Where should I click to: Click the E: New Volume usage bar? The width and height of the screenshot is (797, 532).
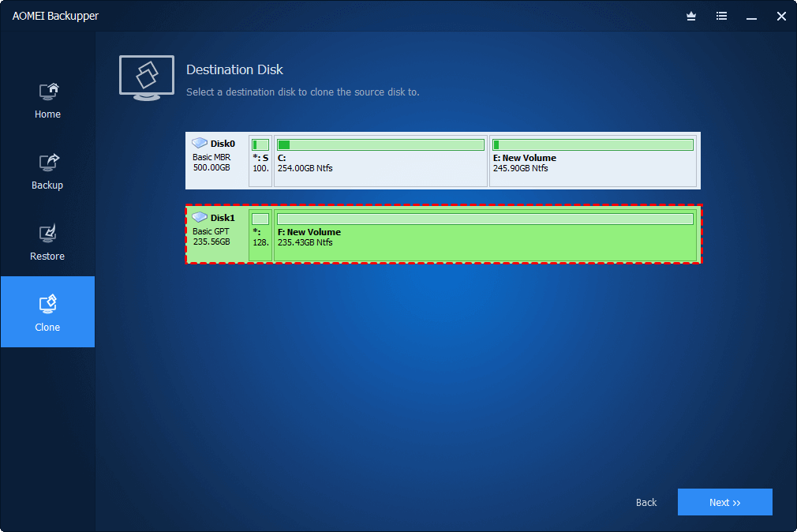pos(593,145)
